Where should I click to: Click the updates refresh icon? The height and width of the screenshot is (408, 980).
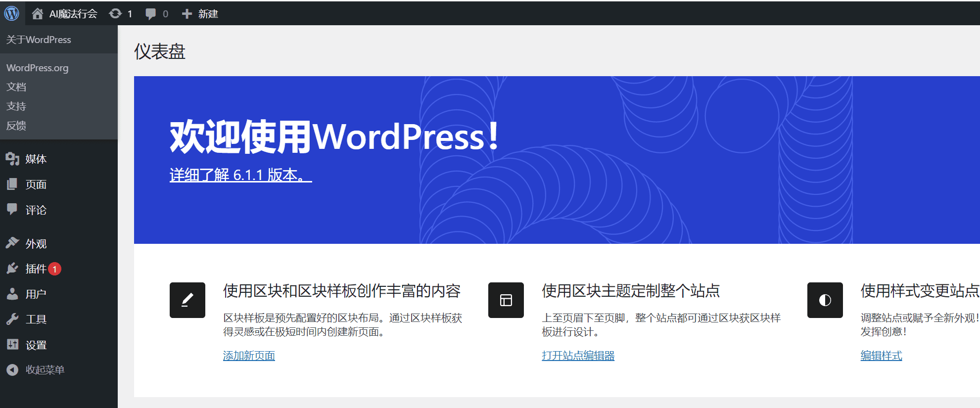pos(115,13)
